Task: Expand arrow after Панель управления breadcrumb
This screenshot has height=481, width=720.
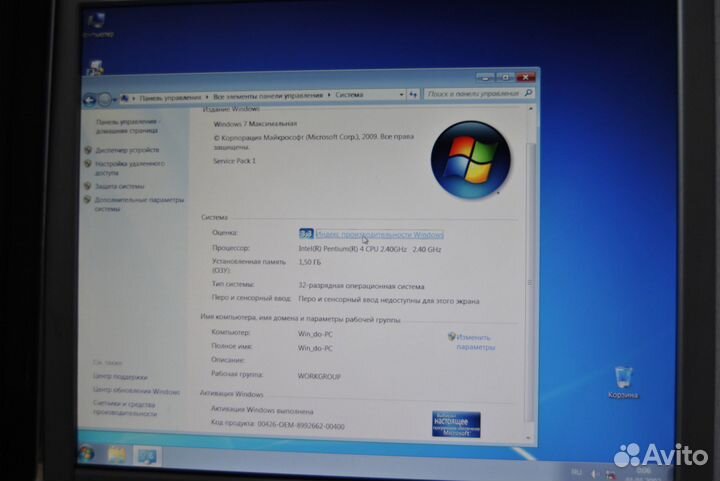Action: click(207, 97)
